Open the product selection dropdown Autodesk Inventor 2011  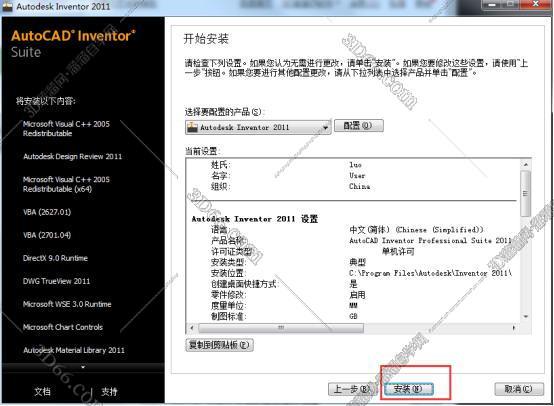click(258, 127)
